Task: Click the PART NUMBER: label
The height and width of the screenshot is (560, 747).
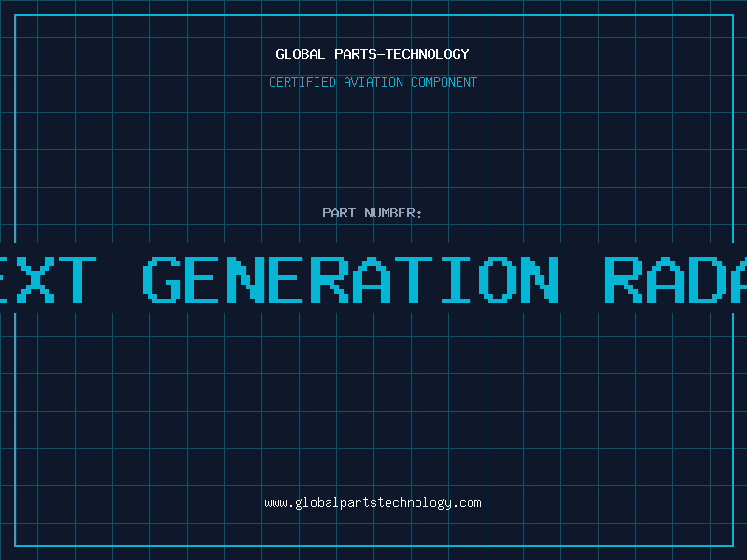Action: [x=373, y=213]
